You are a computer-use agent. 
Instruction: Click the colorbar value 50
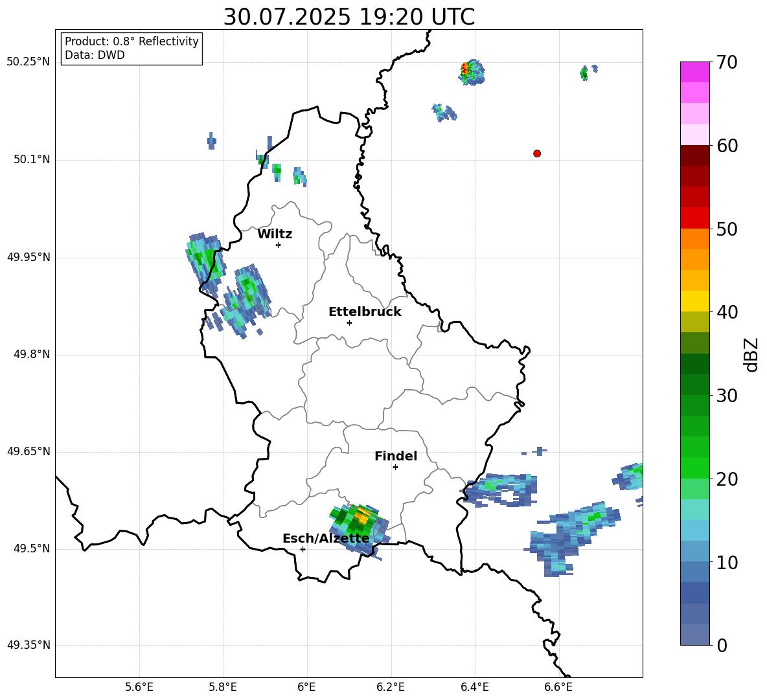point(727,229)
